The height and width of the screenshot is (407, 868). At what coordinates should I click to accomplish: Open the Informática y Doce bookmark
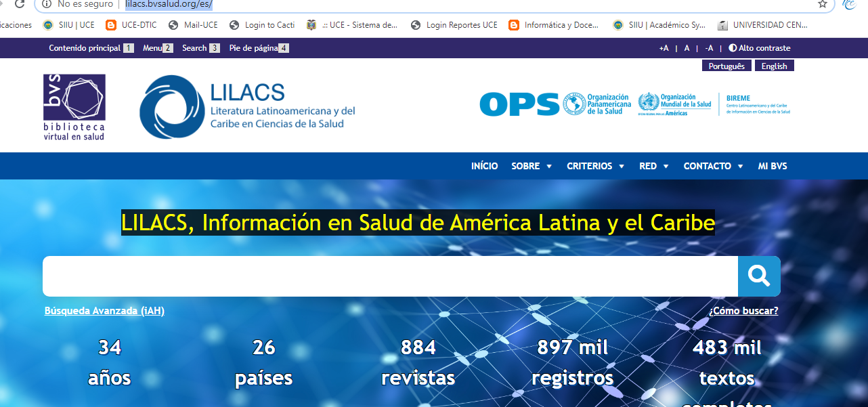[x=555, y=25]
